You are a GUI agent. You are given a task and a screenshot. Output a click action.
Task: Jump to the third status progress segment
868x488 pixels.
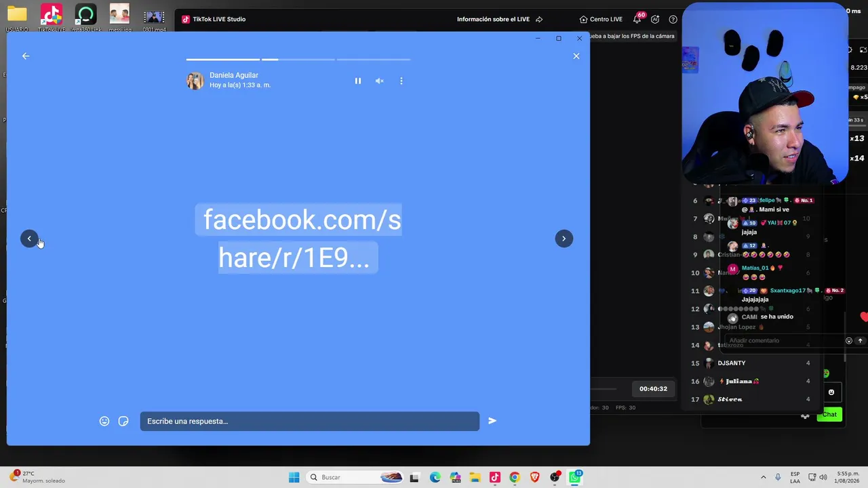(x=374, y=60)
